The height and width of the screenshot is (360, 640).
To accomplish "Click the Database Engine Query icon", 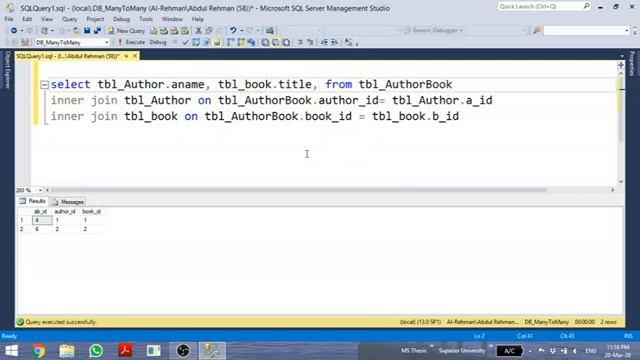I will (153, 31).
